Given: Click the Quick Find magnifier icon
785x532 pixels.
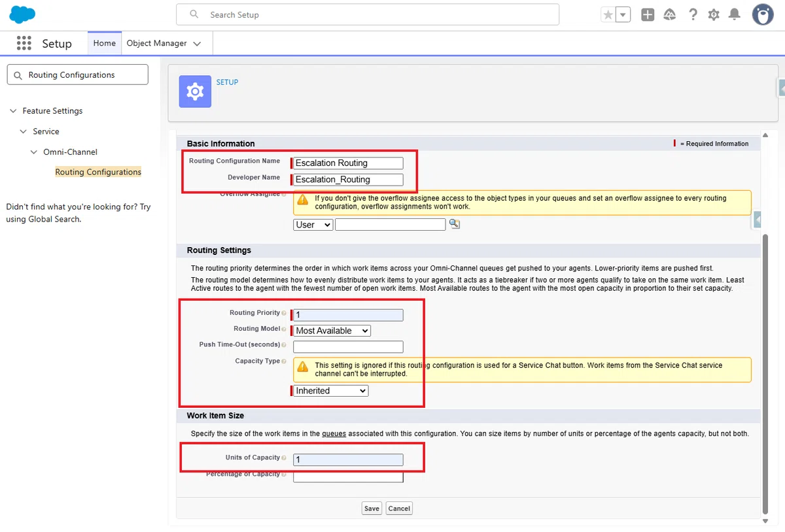Looking at the screenshot, I should tap(17, 75).
